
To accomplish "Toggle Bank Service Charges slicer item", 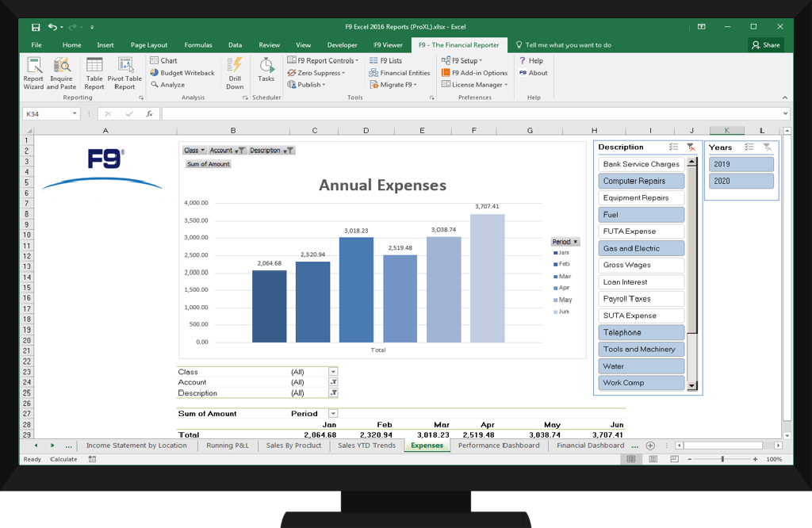I will (x=641, y=164).
